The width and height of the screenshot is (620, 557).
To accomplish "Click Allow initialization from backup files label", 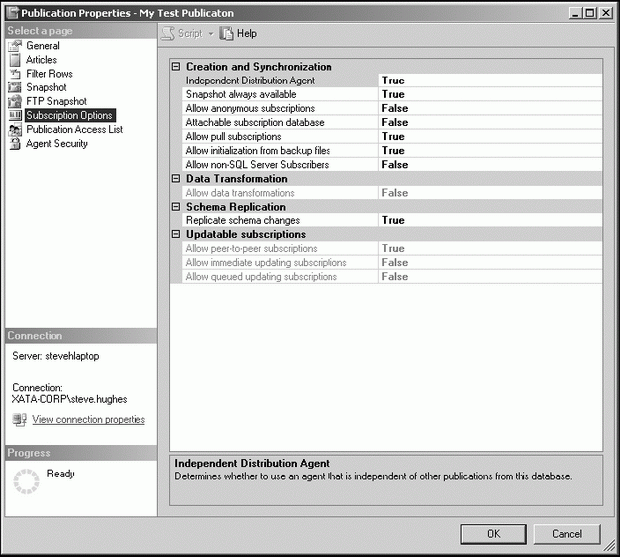I will pos(257,151).
